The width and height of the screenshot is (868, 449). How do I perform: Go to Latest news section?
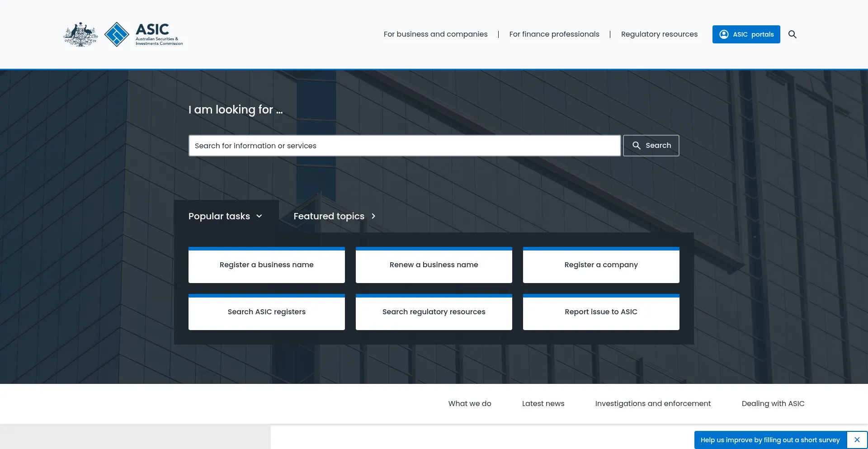click(x=543, y=403)
